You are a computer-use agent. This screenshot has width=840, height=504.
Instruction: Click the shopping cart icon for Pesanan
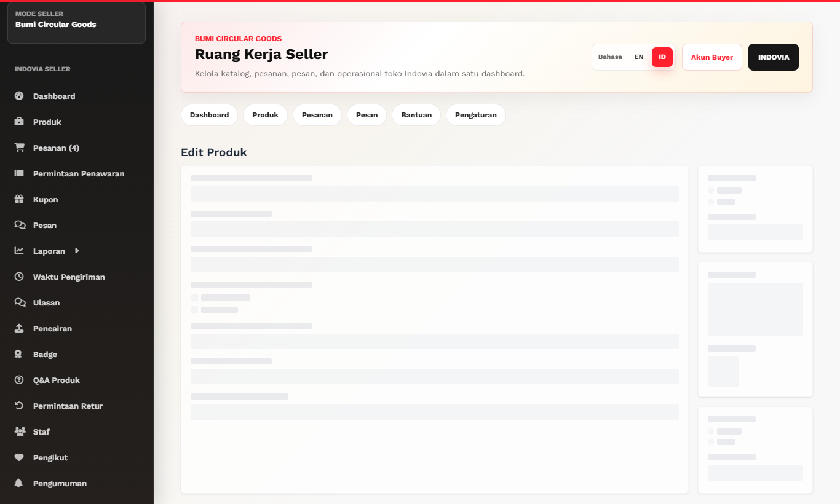click(19, 148)
